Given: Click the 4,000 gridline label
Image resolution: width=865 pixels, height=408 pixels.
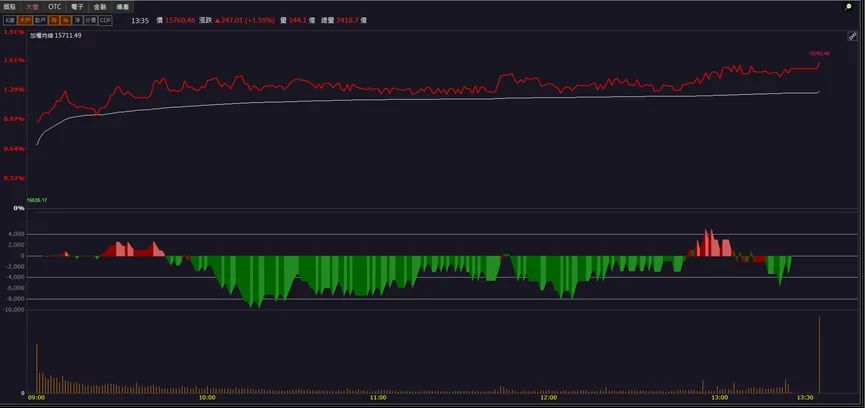Looking at the screenshot, I should point(15,234).
